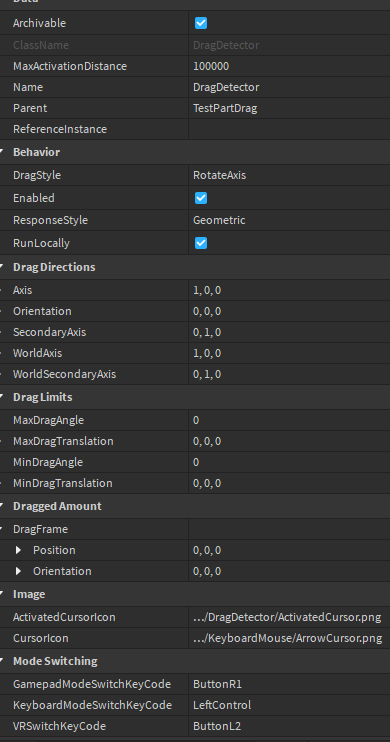Edit the MaxDragTranslation value
Screen dimensions: 390x742
[289, 441]
